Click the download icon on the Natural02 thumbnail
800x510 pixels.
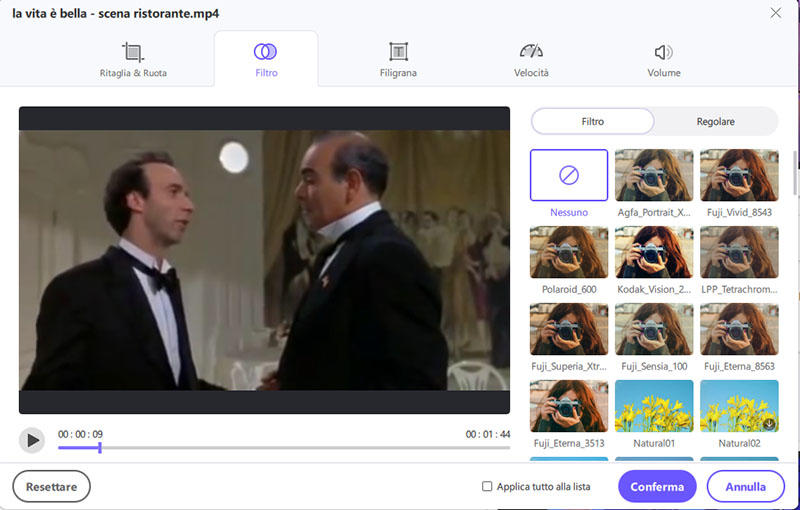[x=769, y=423]
